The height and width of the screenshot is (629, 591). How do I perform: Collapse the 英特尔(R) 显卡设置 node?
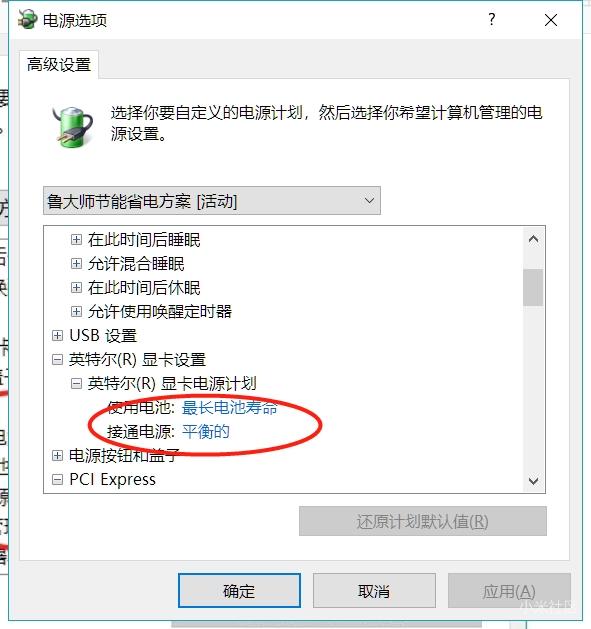click(x=57, y=359)
